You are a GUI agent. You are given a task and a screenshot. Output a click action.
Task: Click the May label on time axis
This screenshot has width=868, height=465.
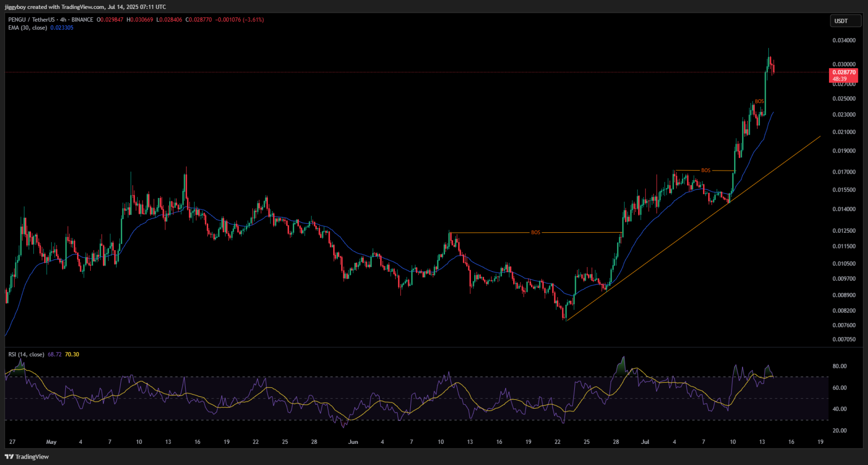tap(51, 442)
